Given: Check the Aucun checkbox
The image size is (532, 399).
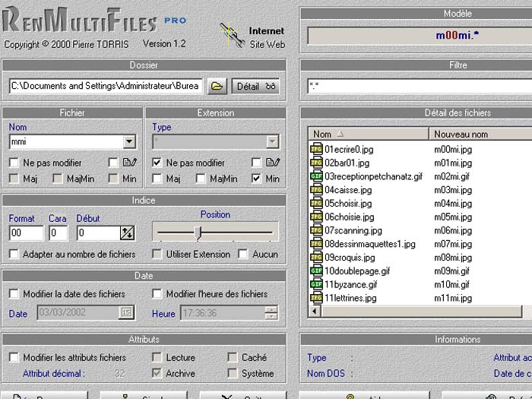Looking at the screenshot, I should (243, 254).
